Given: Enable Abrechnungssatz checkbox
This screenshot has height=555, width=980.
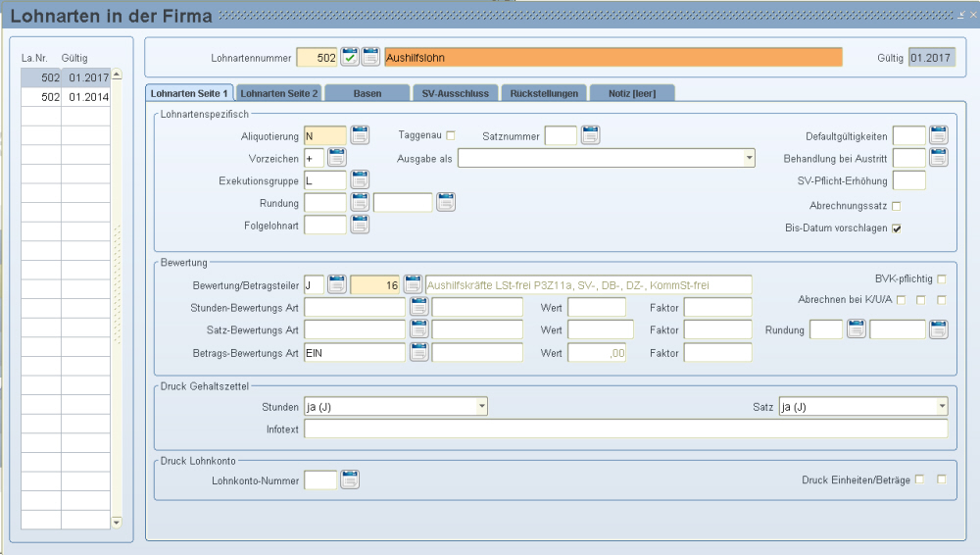Looking at the screenshot, I should (897, 206).
